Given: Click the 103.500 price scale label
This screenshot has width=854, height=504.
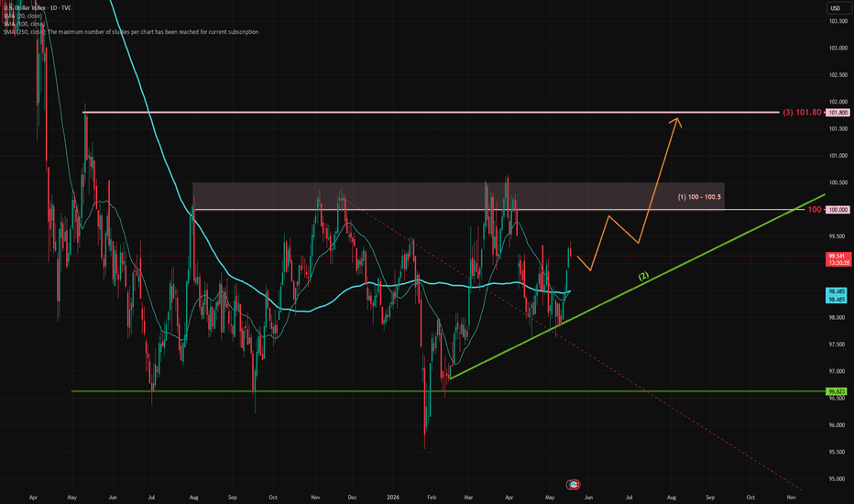Looking at the screenshot, I should [x=838, y=21].
